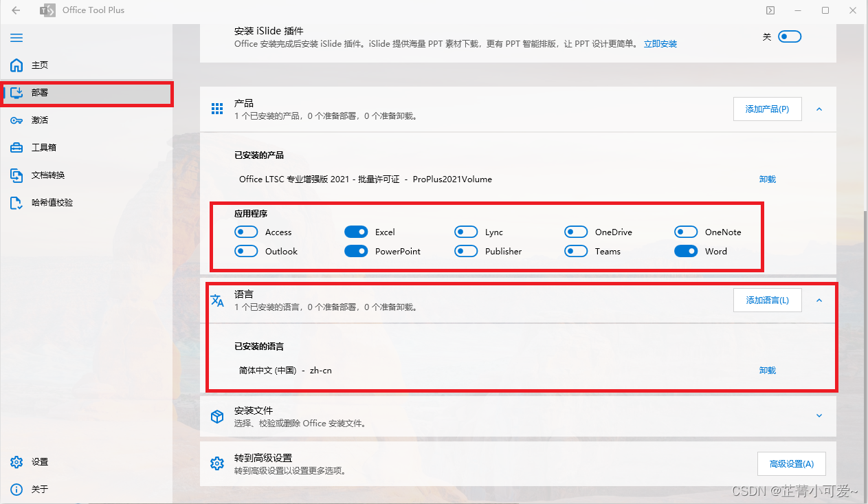868x504 pixels.
Task: Go to 文档转换 page
Action: 86,175
